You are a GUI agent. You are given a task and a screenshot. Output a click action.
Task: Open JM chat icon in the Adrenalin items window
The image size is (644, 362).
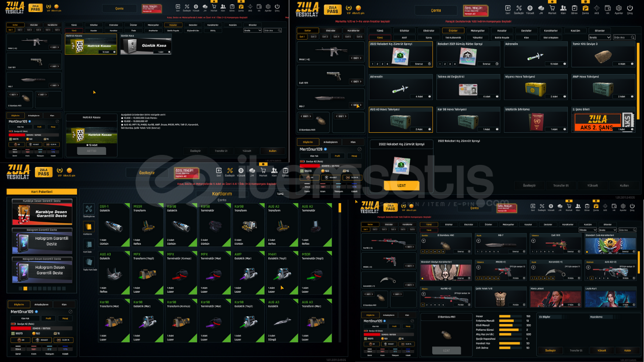tap(540, 9)
